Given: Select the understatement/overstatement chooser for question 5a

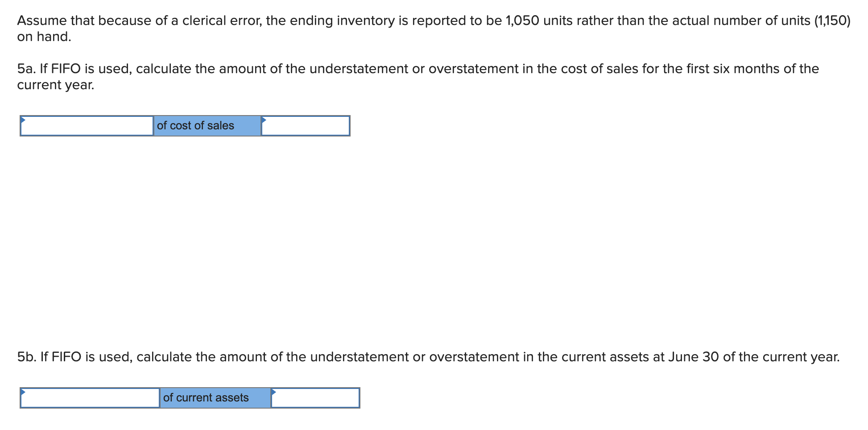Looking at the screenshot, I should click(87, 125).
